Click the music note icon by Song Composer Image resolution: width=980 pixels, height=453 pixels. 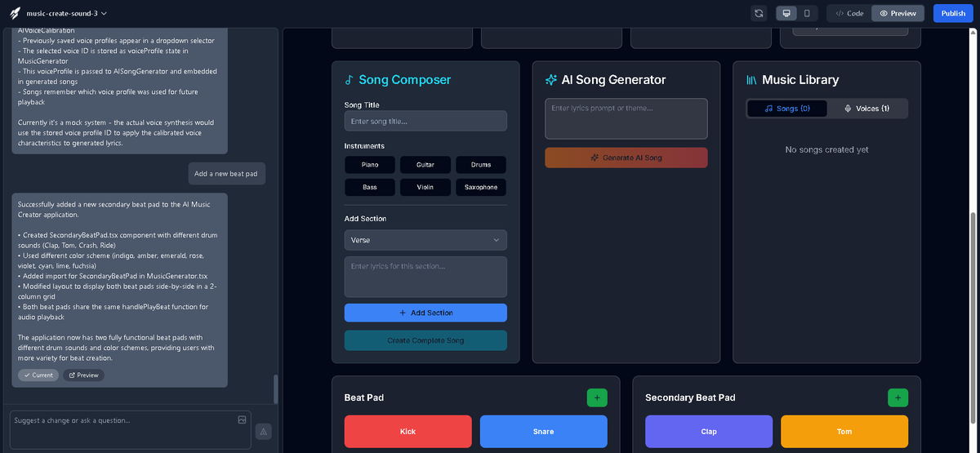(x=350, y=80)
